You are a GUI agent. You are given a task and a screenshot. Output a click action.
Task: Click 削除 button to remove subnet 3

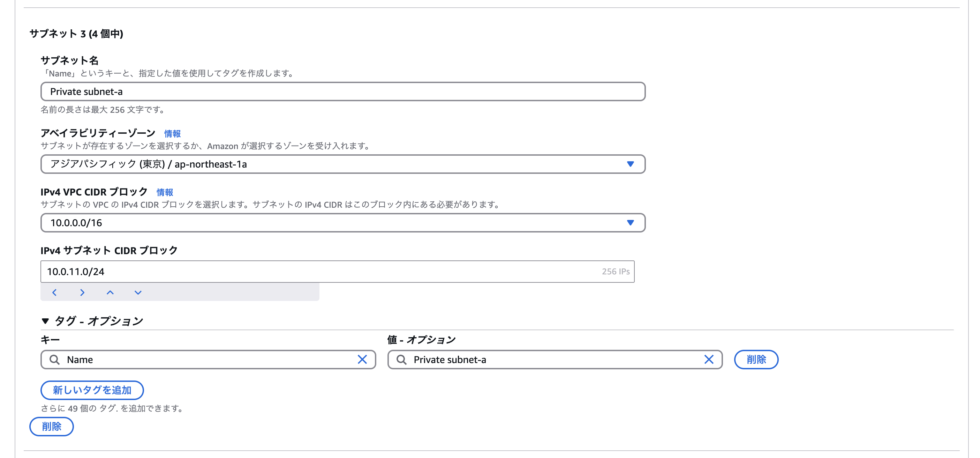coord(51,426)
